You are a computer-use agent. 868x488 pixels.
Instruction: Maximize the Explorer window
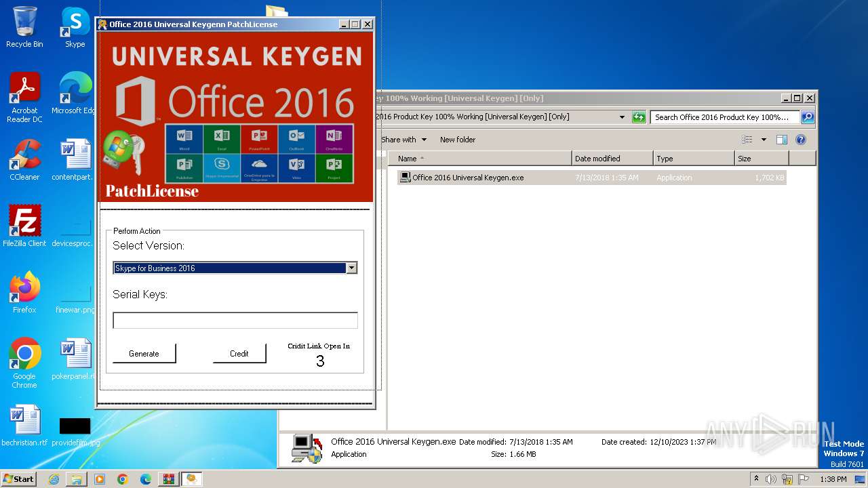coord(797,98)
